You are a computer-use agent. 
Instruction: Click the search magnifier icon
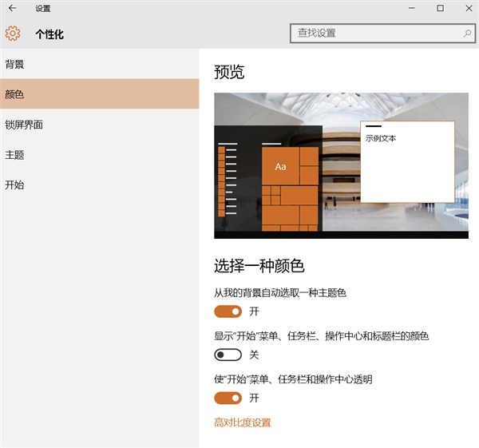pos(467,34)
